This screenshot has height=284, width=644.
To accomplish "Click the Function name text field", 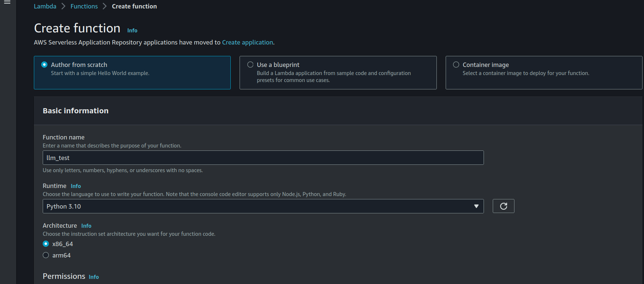I will pyautogui.click(x=263, y=158).
